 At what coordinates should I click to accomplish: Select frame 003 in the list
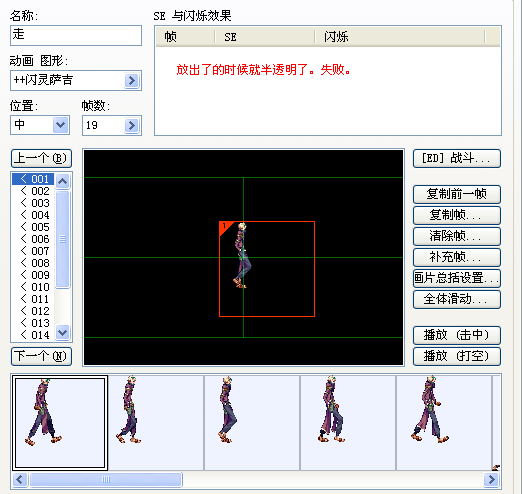pos(33,203)
